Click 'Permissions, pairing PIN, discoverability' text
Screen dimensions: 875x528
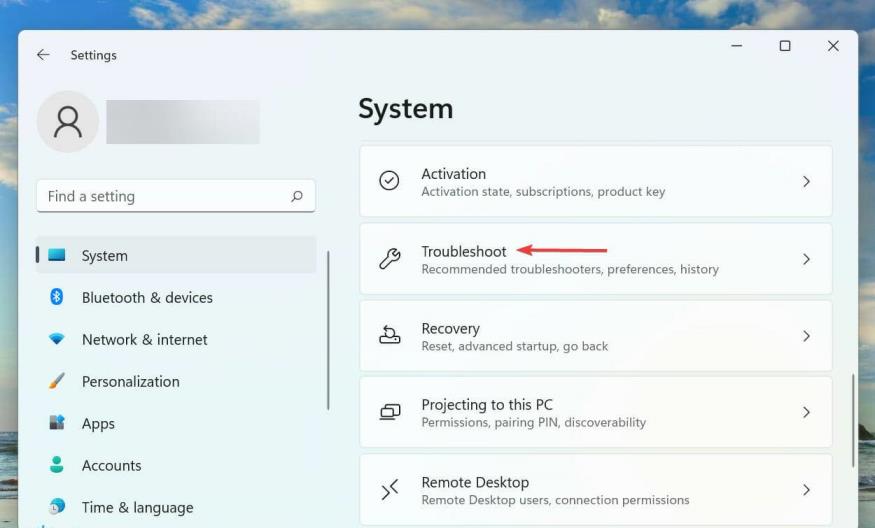[x=533, y=422]
